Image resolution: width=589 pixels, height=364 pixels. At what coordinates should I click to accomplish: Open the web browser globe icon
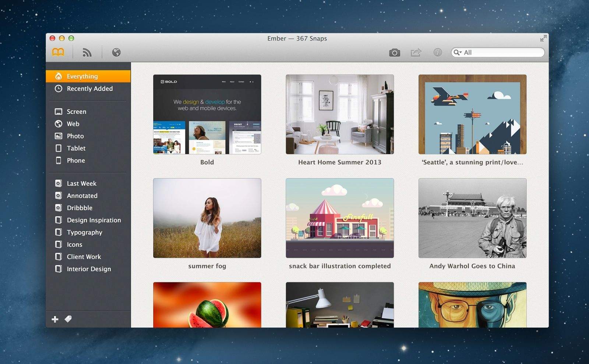(x=116, y=53)
